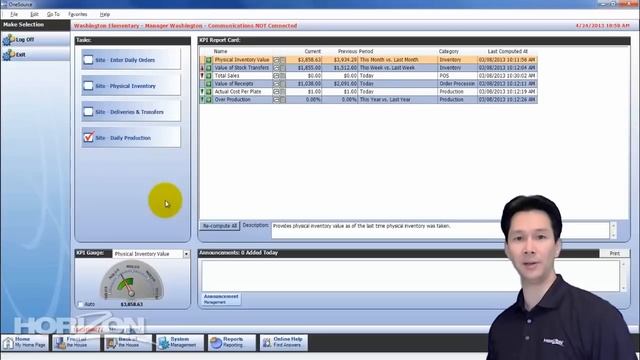640x360 pixels.
Task: Check the Site - Deliveries & Transfers checkbox
Action: [88, 112]
